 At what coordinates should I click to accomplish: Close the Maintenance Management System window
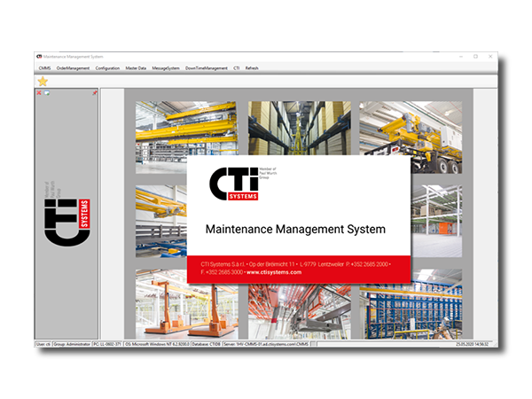click(490, 57)
